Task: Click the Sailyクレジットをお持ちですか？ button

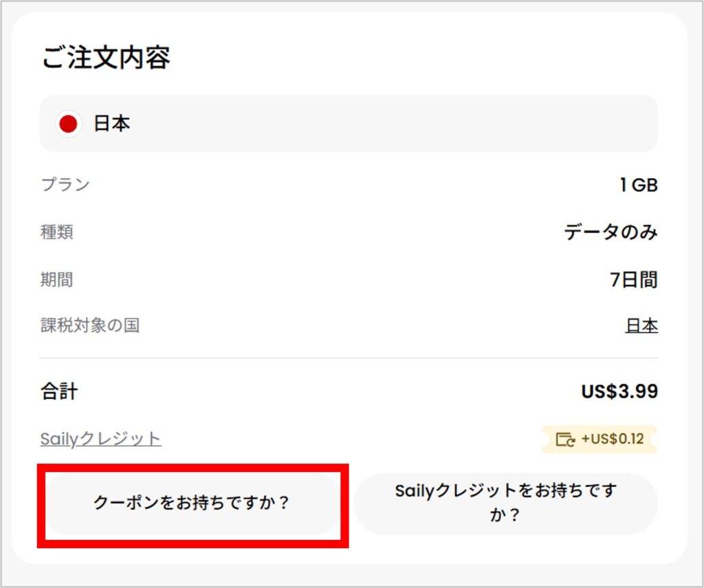Action: (507, 505)
